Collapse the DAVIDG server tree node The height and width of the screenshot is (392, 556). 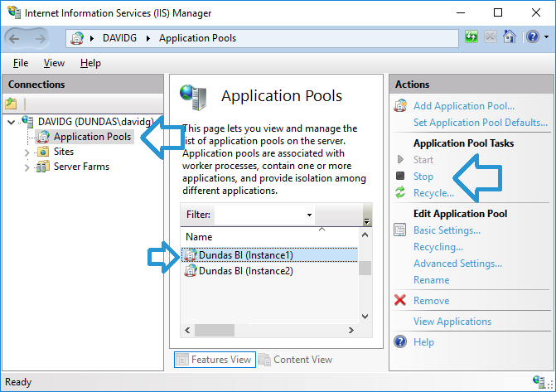(11, 123)
